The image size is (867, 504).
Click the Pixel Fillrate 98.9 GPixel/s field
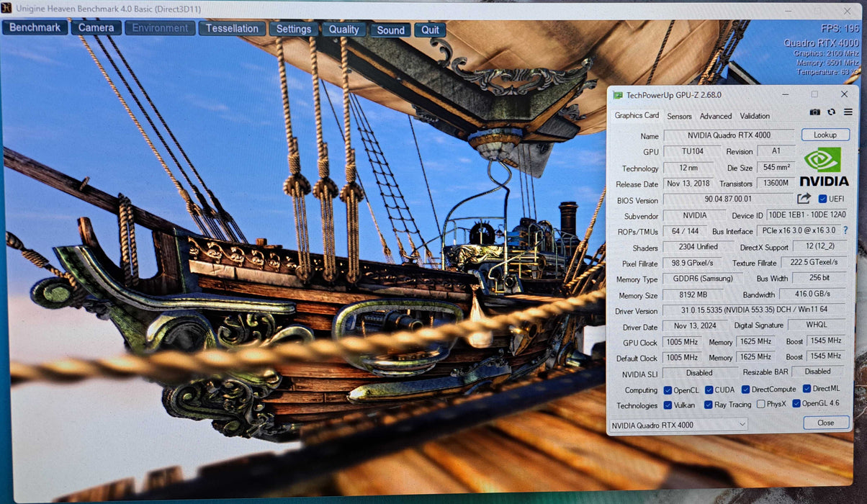pyautogui.click(x=693, y=263)
